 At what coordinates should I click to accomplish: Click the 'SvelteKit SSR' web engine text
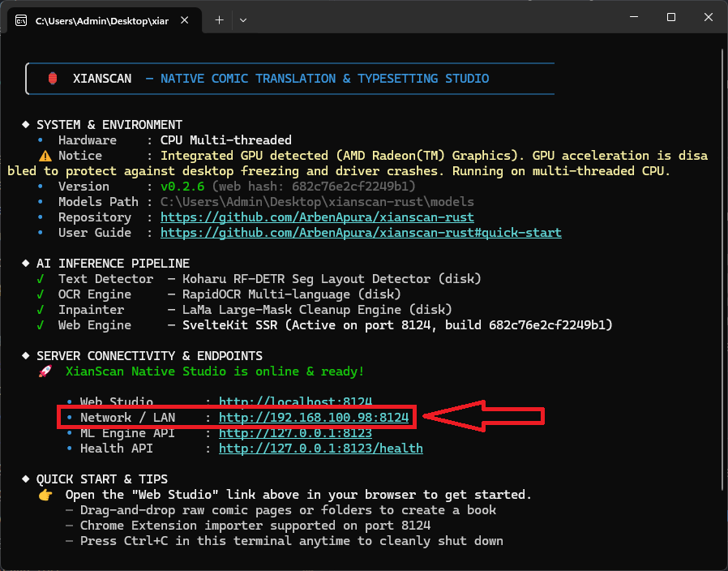click(x=229, y=325)
